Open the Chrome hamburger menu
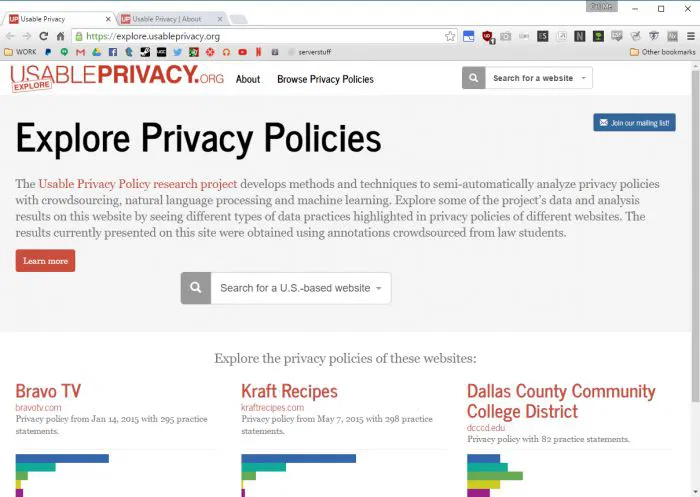 pyautogui.click(x=691, y=36)
